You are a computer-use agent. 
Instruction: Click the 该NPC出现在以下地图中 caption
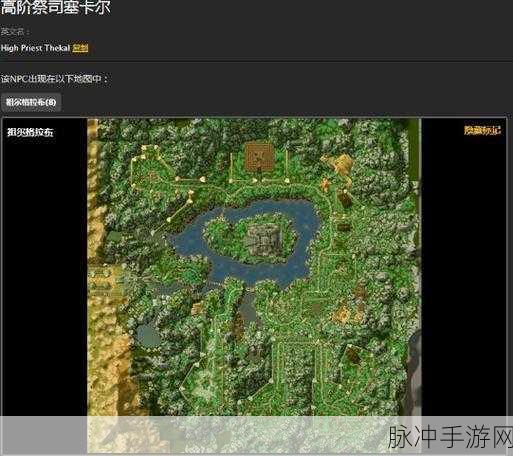pyautogui.click(x=54, y=79)
